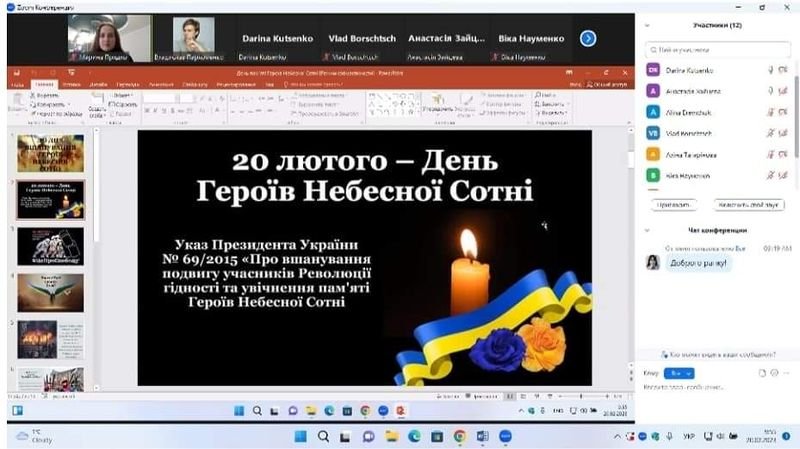This screenshot has height=449, width=800.
Task: Switch to the Дизайн ribbon tab
Action: click(x=97, y=85)
